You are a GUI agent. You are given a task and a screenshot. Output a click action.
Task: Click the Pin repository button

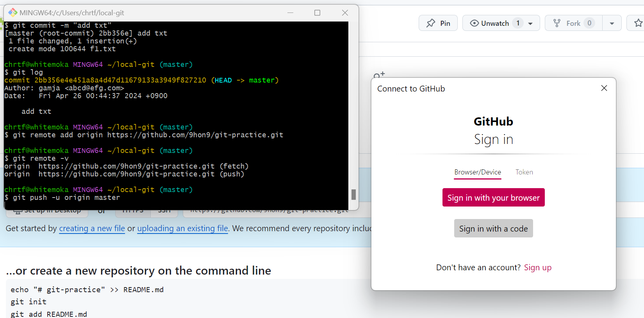click(438, 23)
